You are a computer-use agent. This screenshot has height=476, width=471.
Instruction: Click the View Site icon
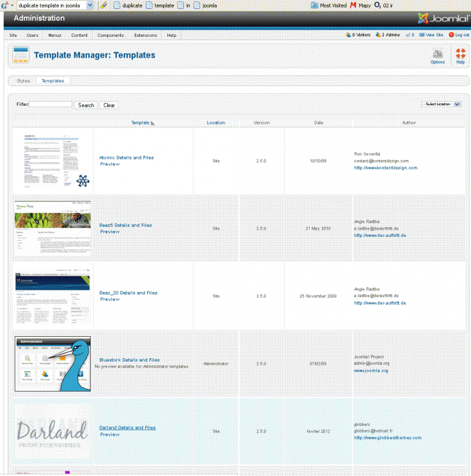point(422,35)
